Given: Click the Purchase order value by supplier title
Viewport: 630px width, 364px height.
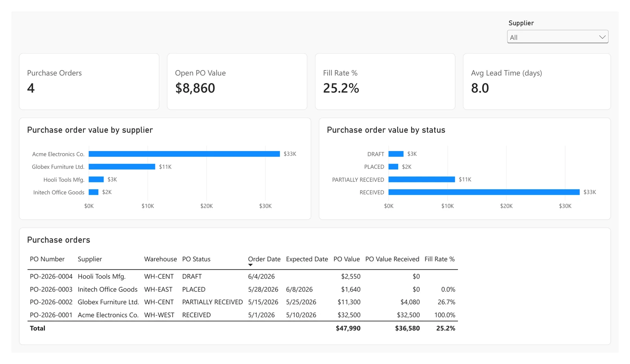Looking at the screenshot, I should tap(90, 130).
